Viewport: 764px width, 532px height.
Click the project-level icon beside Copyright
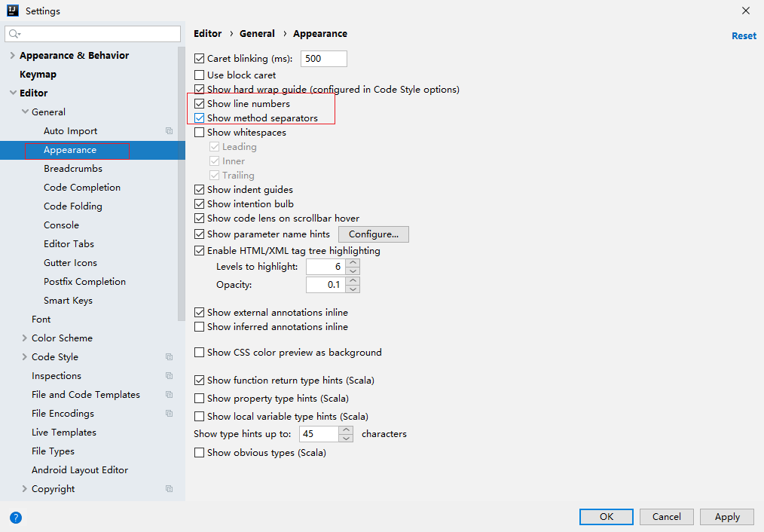point(169,488)
